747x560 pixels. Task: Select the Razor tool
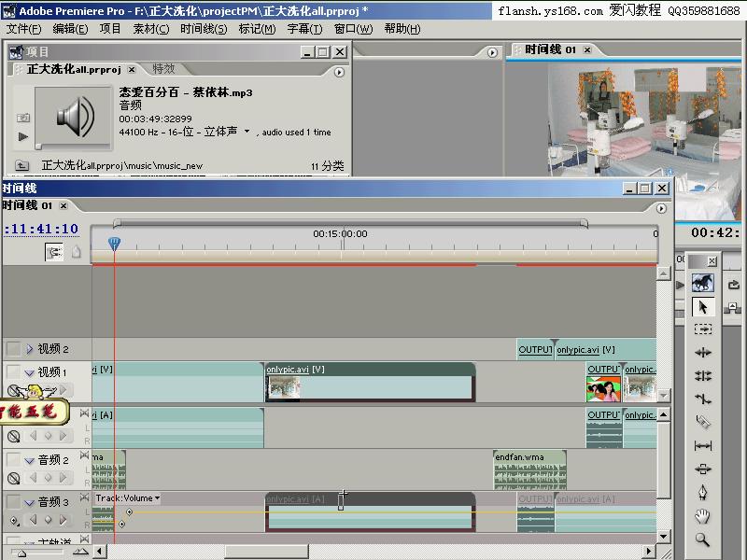click(x=703, y=422)
